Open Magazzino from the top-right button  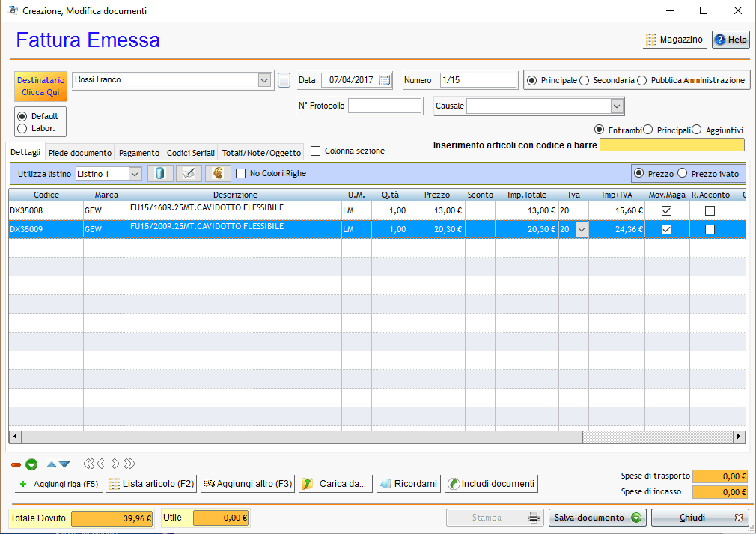pos(675,40)
